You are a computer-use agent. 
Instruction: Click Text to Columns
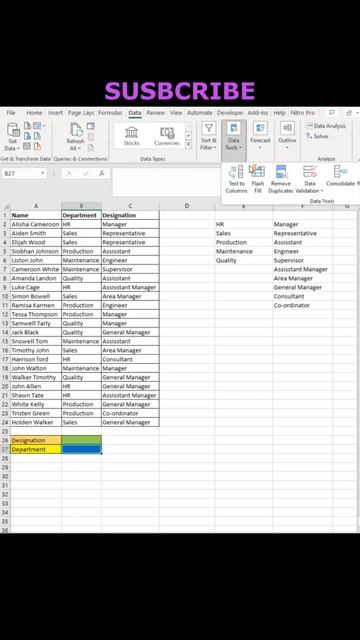pos(236,179)
